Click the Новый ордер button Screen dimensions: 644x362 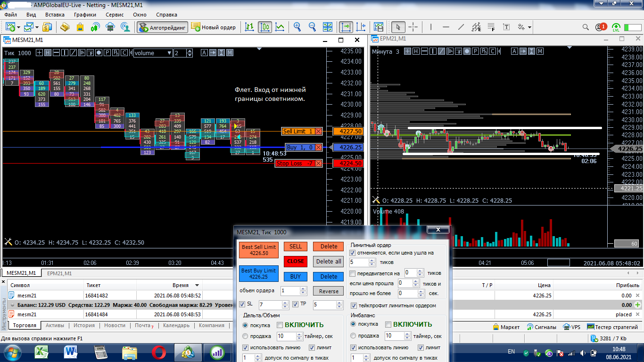[214, 27]
